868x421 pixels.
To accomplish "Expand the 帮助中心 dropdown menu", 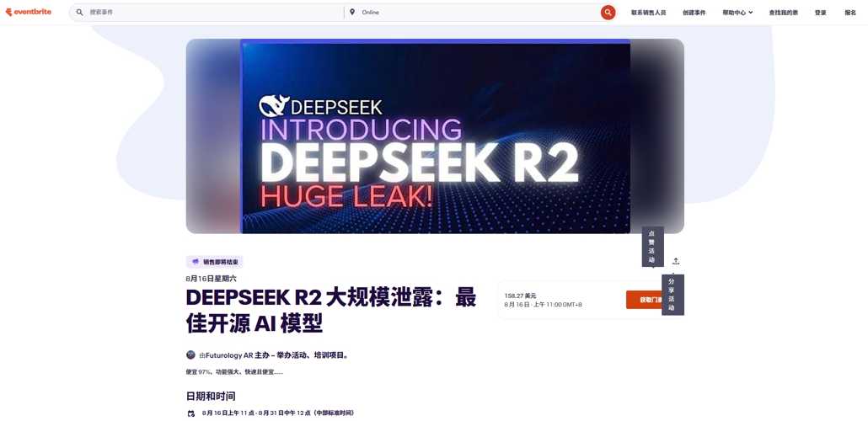I will point(737,12).
